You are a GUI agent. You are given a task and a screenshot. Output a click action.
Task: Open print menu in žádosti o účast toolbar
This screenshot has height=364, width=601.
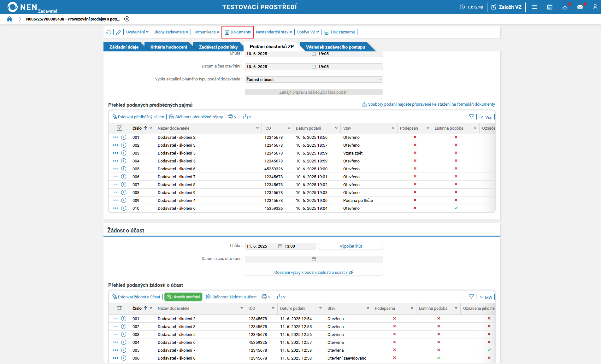point(266,297)
